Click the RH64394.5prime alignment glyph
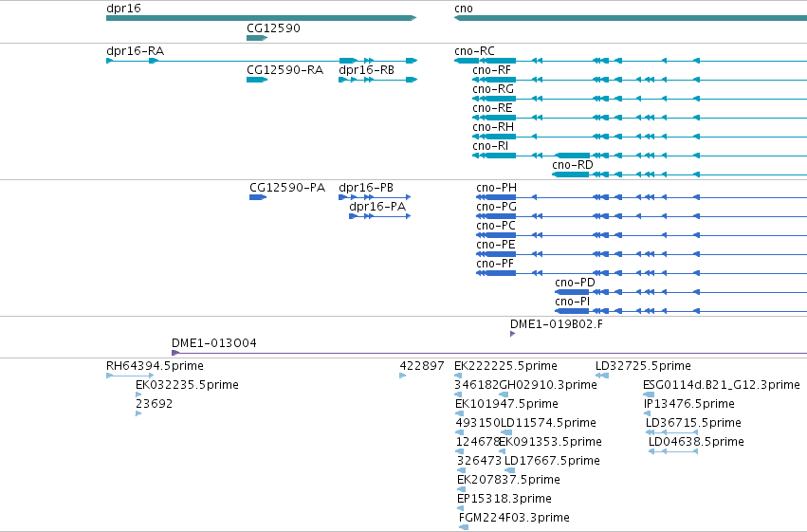 tap(130, 376)
